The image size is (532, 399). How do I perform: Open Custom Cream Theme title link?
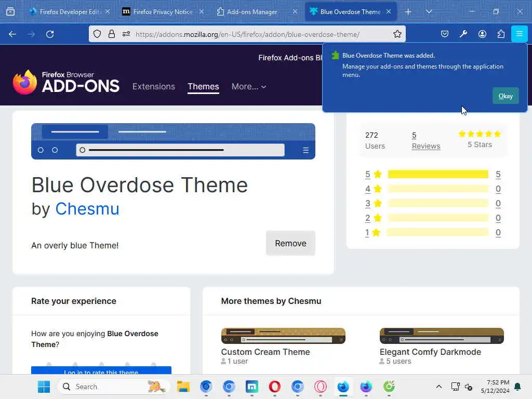265,352
